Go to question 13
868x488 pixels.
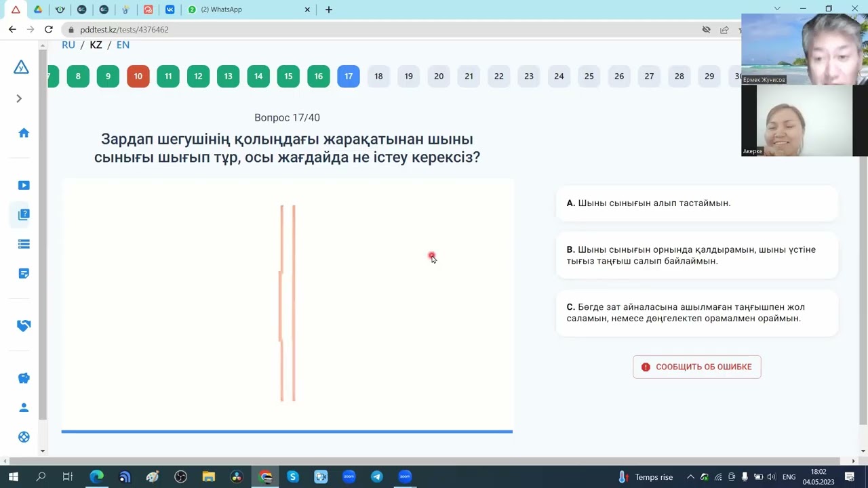pyautogui.click(x=228, y=76)
